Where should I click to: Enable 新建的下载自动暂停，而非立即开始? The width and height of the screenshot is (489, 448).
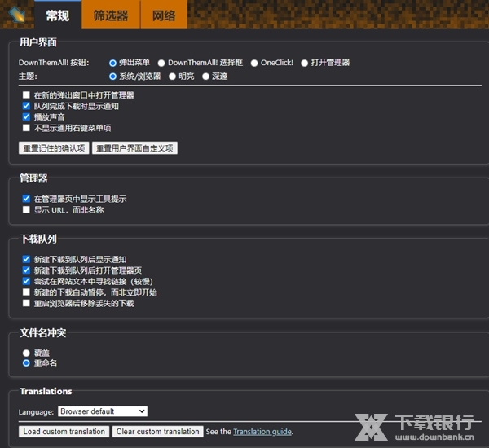coord(26,292)
